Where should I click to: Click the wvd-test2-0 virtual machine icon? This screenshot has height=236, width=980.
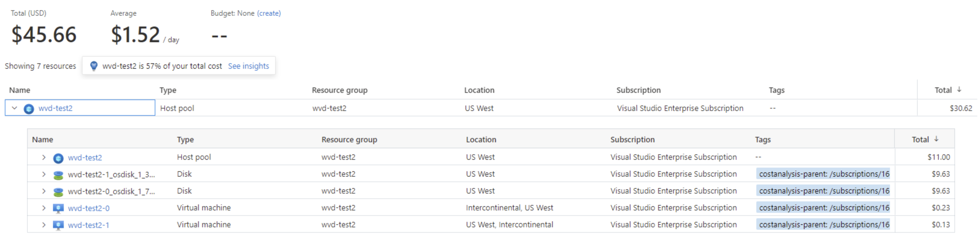(58, 208)
